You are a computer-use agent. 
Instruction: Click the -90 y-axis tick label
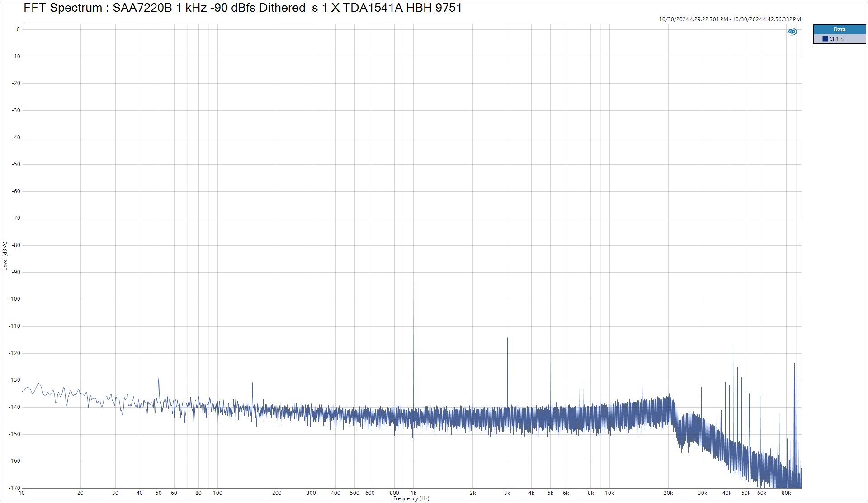16,272
